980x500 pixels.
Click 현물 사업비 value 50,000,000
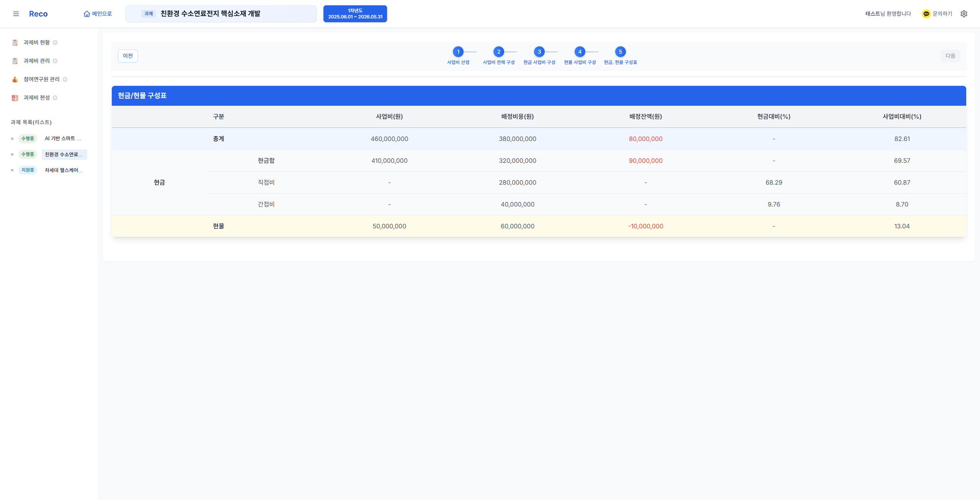tap(389, 226)
